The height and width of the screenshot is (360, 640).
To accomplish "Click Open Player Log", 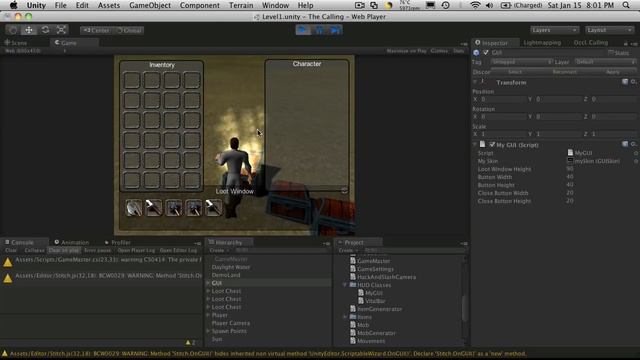I will 136,250.
